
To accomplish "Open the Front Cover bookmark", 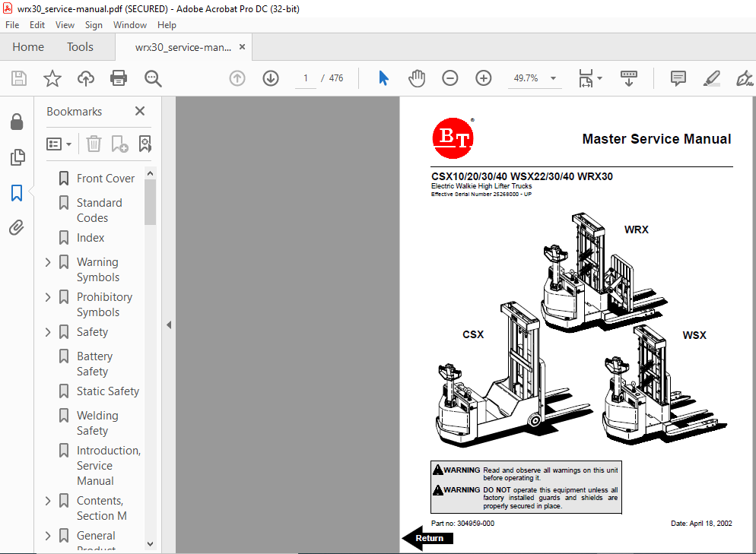I will tap(106, 179).
